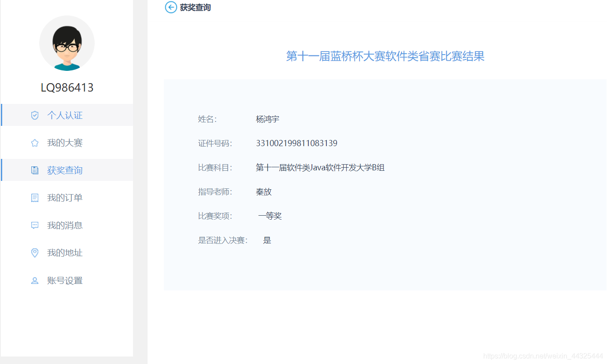Viewport: 607px width, 364px height.
Task: Click the chat bubble icon for 我的消息
Action: [35, 225]
